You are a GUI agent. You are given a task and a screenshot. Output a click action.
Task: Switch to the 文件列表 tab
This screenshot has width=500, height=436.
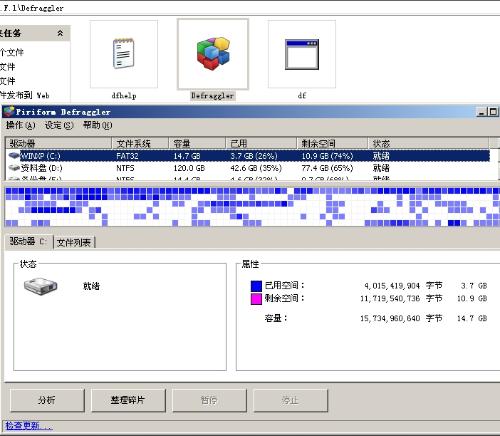(x=74, y=242)
